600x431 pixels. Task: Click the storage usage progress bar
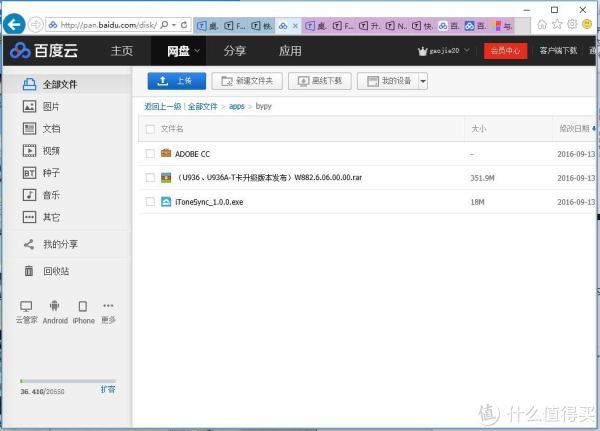coord(68,381)
